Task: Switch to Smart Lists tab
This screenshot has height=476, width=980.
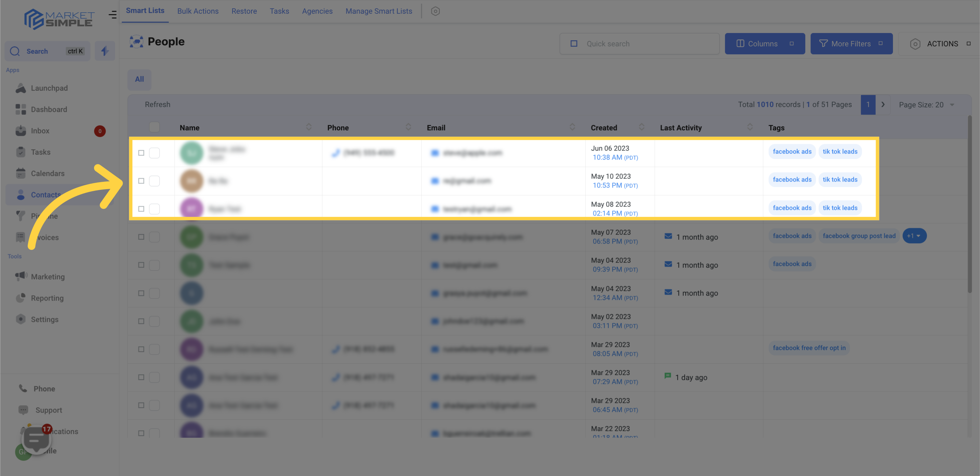Action: pyautogui.click(x=145, y=11)
